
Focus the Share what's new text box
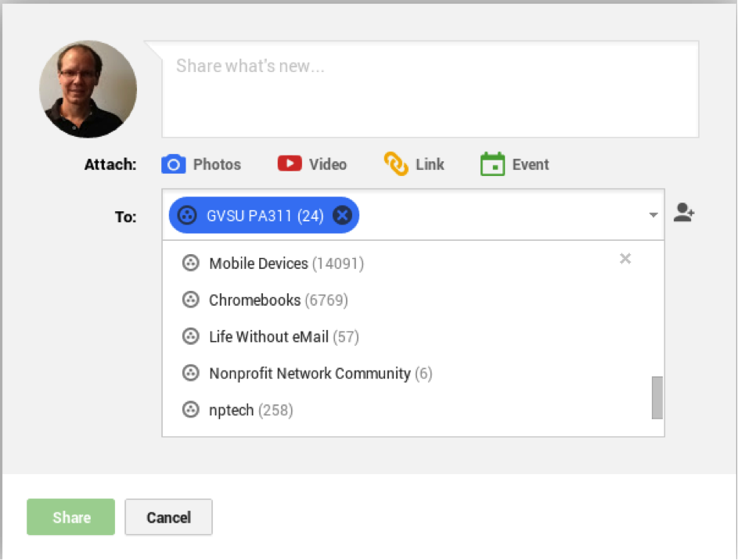click(430, 90)
